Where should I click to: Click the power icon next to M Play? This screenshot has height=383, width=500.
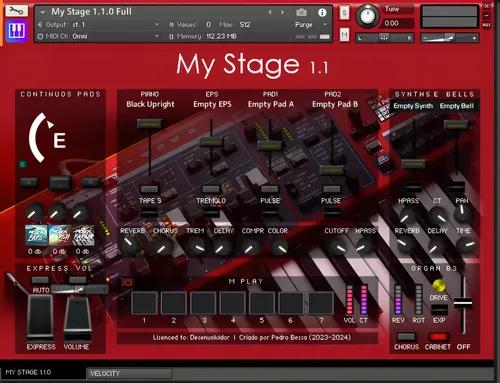pyautogui.click(x=128, y=283)
